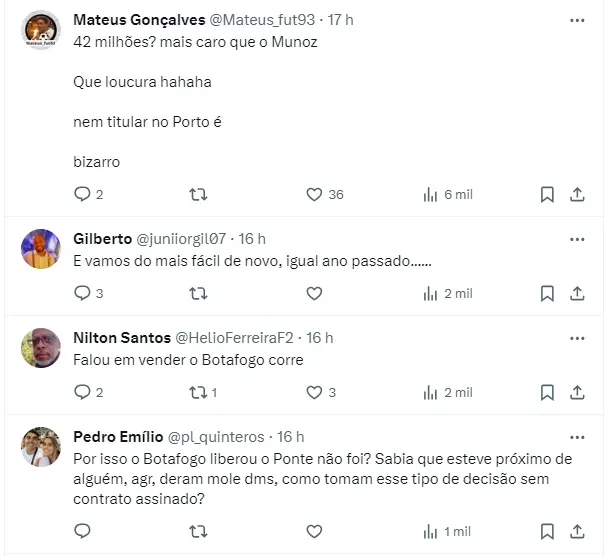Bookmark Mateus Gonçalves' tweet
This screenshot has width=608, height=557.
[x=547, y=195]
